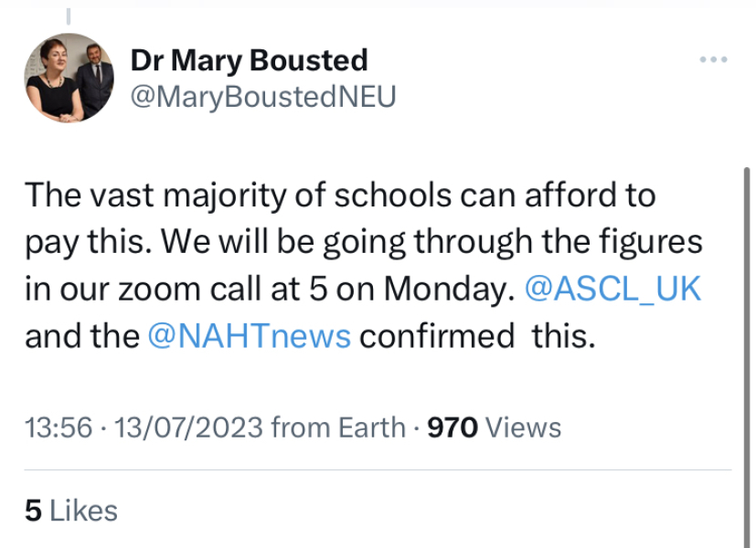Show the 5 Likes list
Viewport: 756px width, 548px height.
[x=71, y=511]
